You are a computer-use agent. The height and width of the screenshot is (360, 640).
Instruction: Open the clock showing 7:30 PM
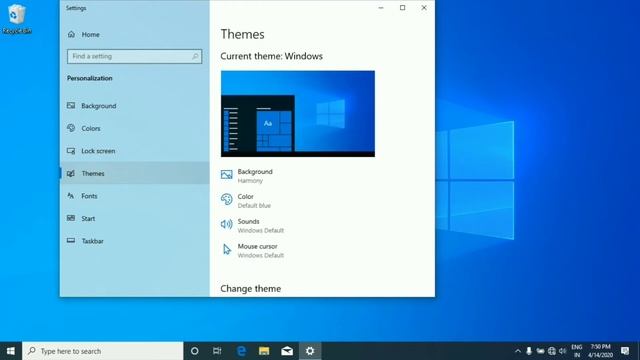[601, 351]
